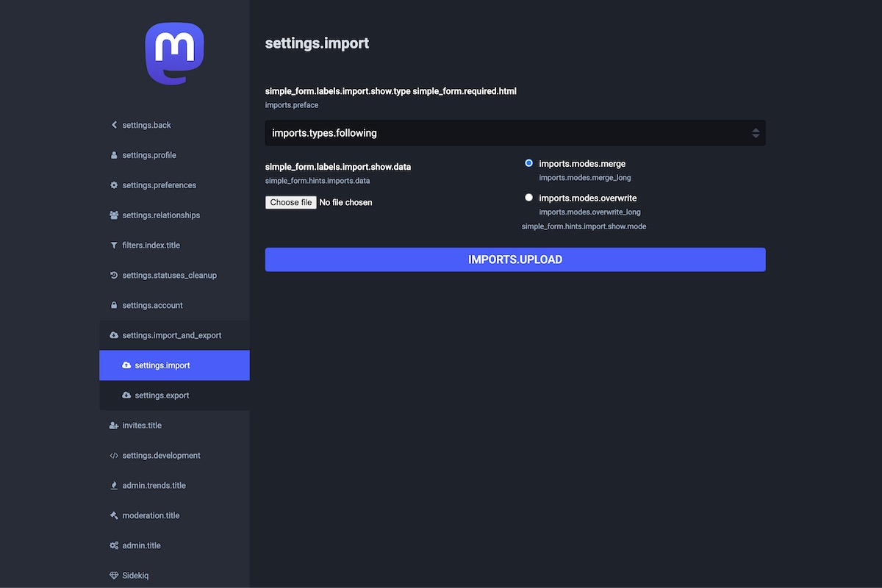Open the imports.types.following dropdown
Screen dimensions: 882x588
coord(514,133)
